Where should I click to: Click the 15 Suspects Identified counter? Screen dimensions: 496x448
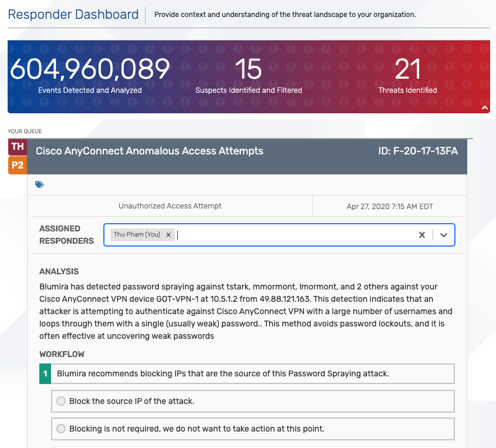coord(249,76)
